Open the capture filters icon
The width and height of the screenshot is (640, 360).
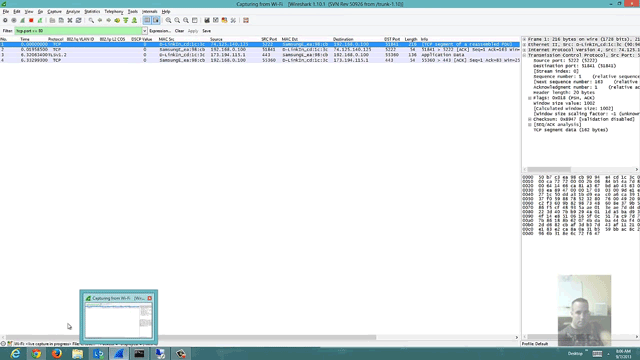(207, 20)
